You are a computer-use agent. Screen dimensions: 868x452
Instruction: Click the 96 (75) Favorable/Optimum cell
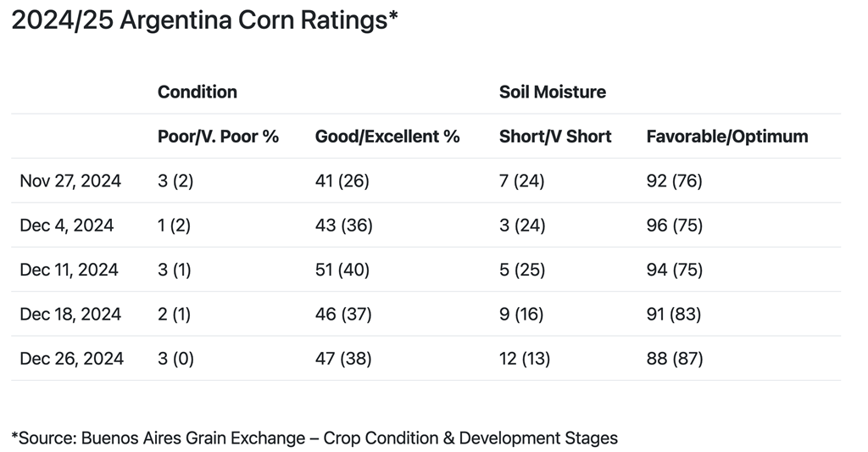pyautogui.click(x=675, y=226)
